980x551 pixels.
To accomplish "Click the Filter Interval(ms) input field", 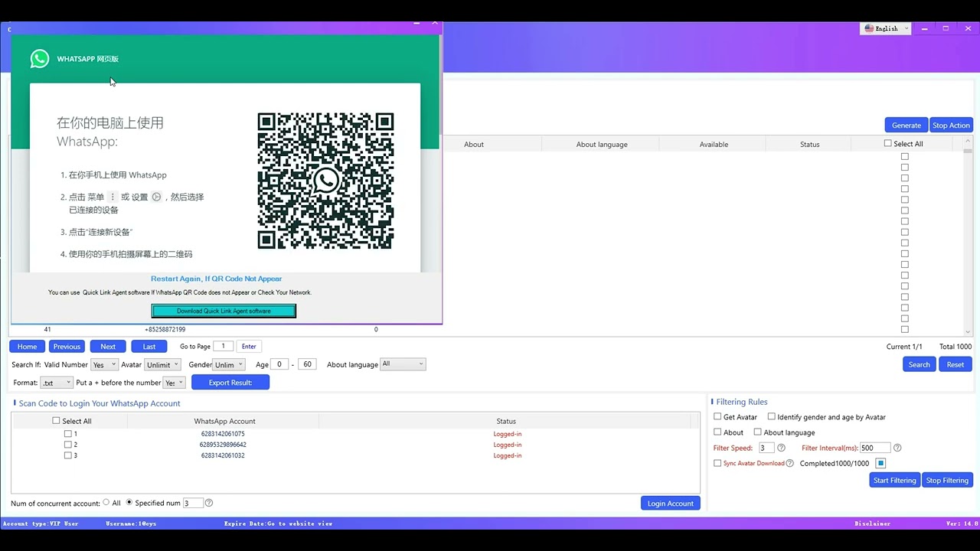I will coord(875,448).
